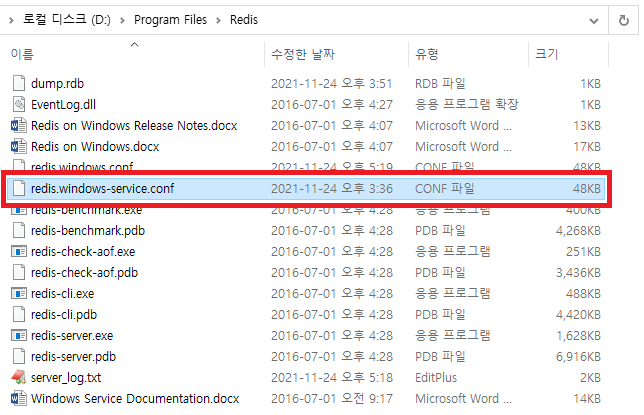This screenshot has height=415, width=644.
Task: Sort by 이름 column header
Action: tap(22, 54)
